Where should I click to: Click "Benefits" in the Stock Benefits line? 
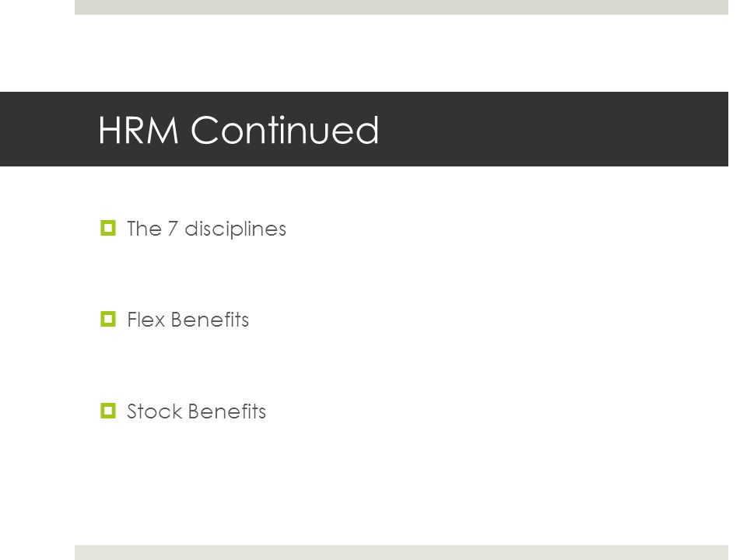tap(227, 411)
